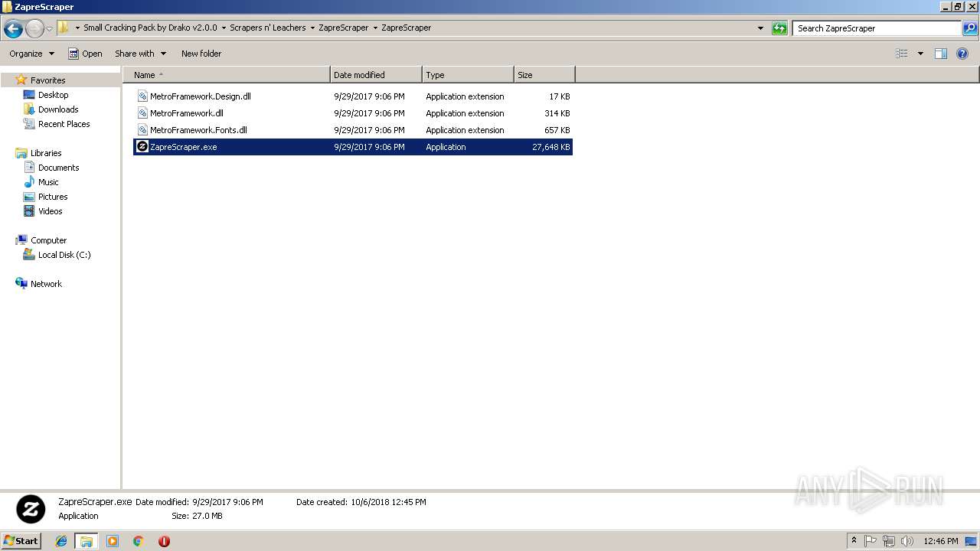Image resolution: width=980 pixels, height=551 pixels.
Task: Select MetroFramework.dll file
Action: point(353,113)
